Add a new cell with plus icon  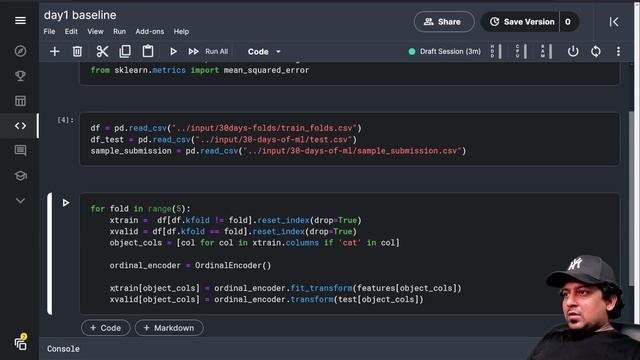[x=54, y=51]
